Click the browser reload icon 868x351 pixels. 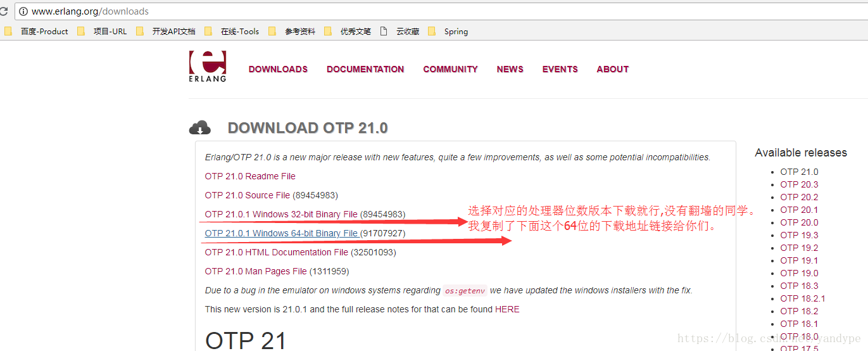pos(3,11)
